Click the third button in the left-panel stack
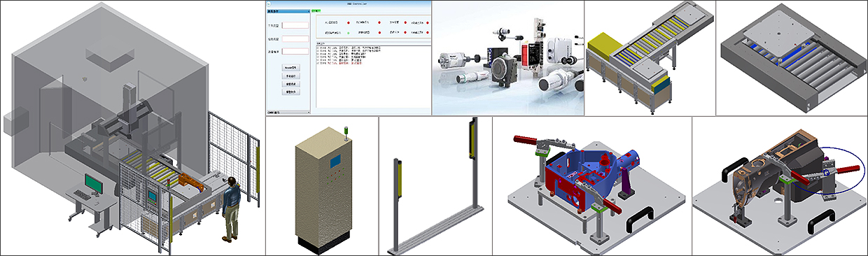The height and width of the screenshot is (256, 868). pos(290,84)
